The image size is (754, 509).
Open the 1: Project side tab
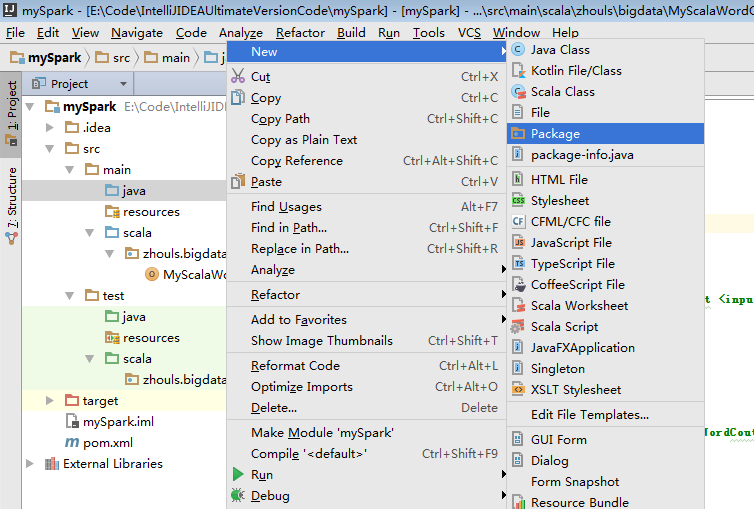pos(12,114)
